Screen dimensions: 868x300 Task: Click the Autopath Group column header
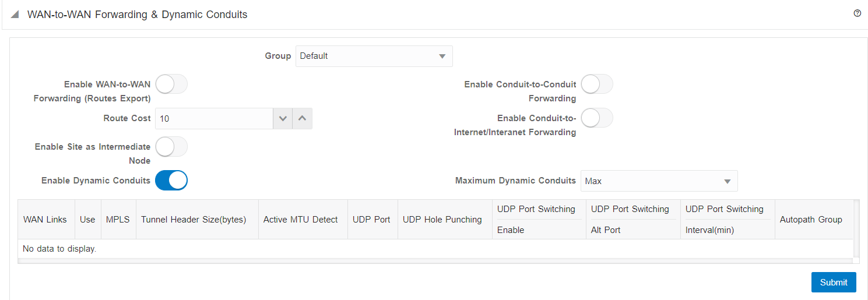pos(811,220)
